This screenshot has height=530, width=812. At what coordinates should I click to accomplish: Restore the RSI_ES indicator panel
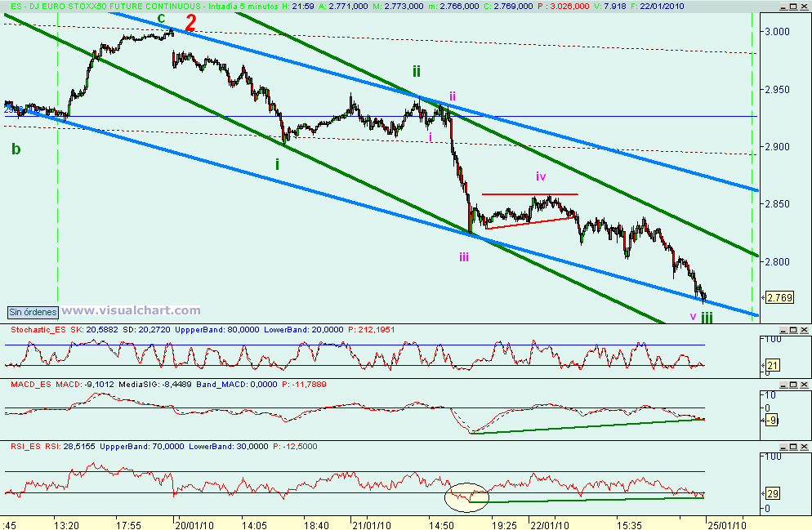click(x=793, y=447)
